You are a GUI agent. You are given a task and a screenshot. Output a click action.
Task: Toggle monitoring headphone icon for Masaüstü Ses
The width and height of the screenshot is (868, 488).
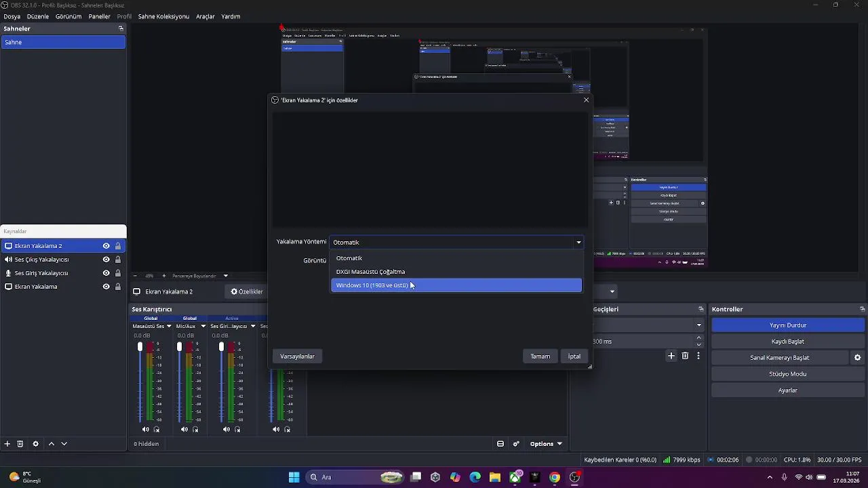157,429
